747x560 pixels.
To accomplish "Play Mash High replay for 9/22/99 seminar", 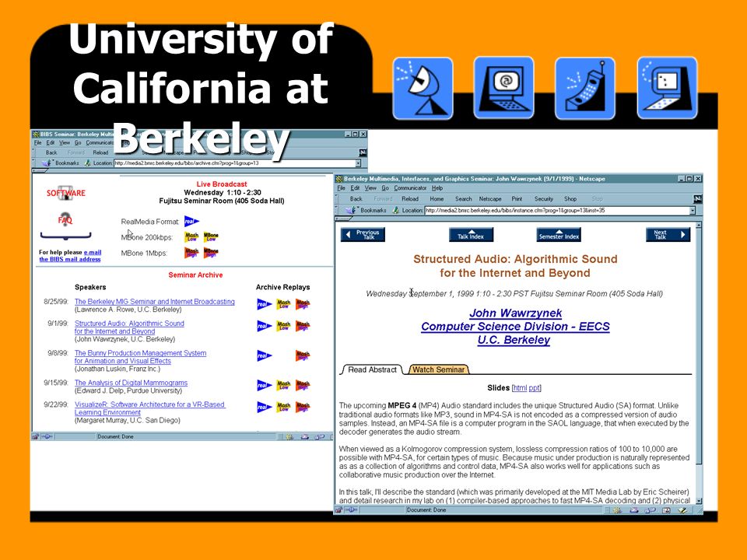I will click(x=303, y=407).
